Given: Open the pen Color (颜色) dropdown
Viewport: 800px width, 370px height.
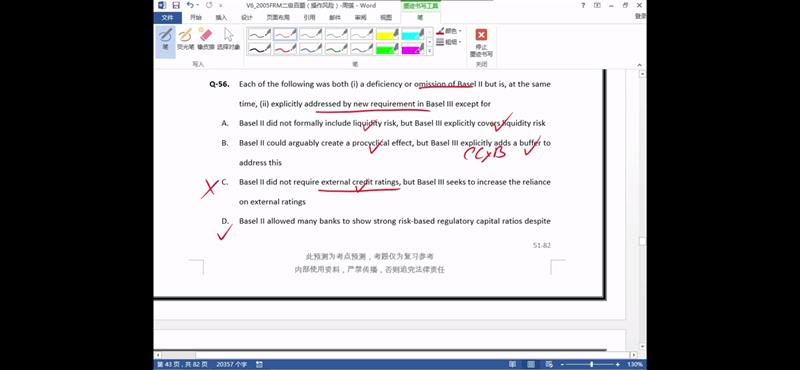Looking at the screenshot, I should point(449,31).
